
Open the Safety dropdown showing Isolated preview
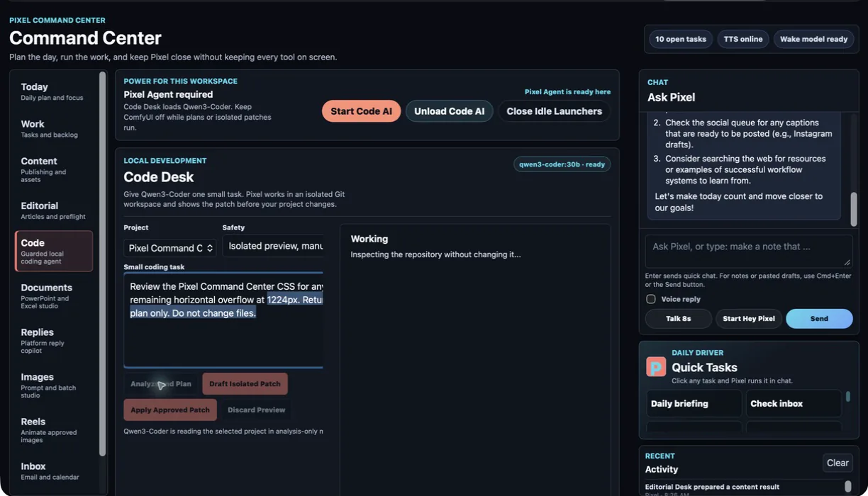coord(273,246)
